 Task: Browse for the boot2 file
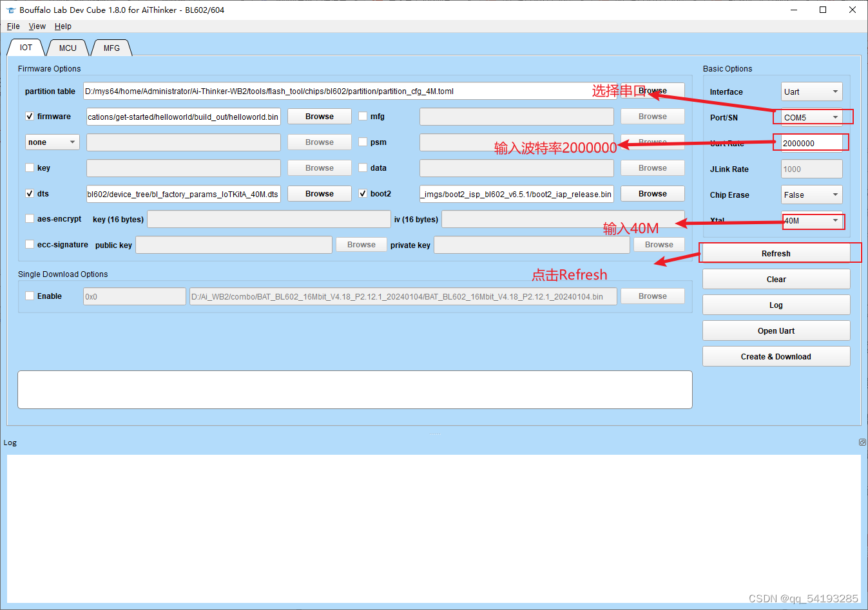click(x=653, y=194)
